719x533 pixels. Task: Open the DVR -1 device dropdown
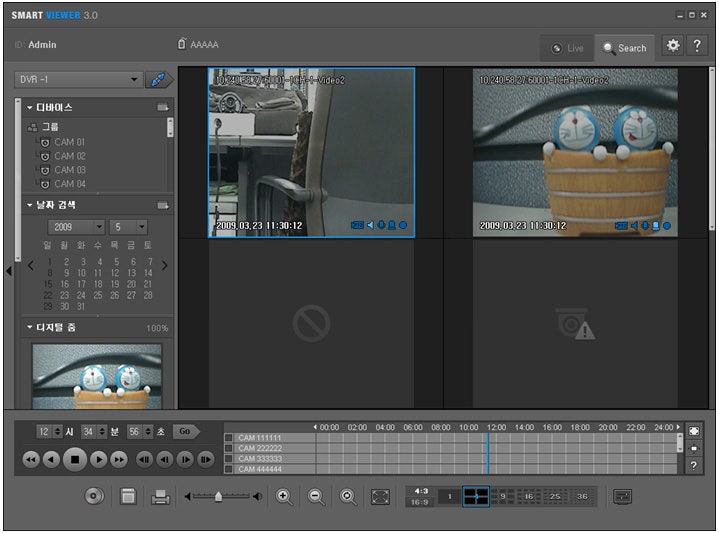(x=135, y=80)
